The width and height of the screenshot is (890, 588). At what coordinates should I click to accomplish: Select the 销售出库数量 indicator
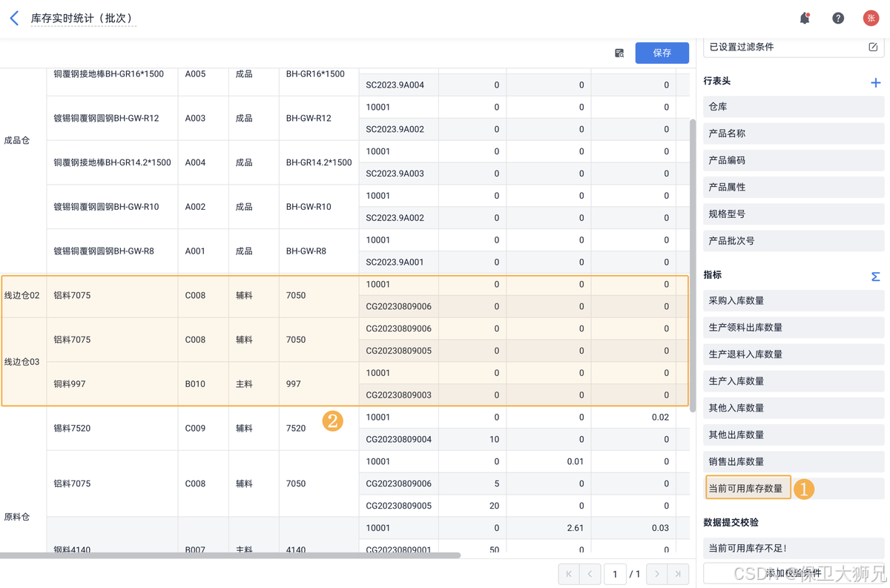tap(794, 461)
